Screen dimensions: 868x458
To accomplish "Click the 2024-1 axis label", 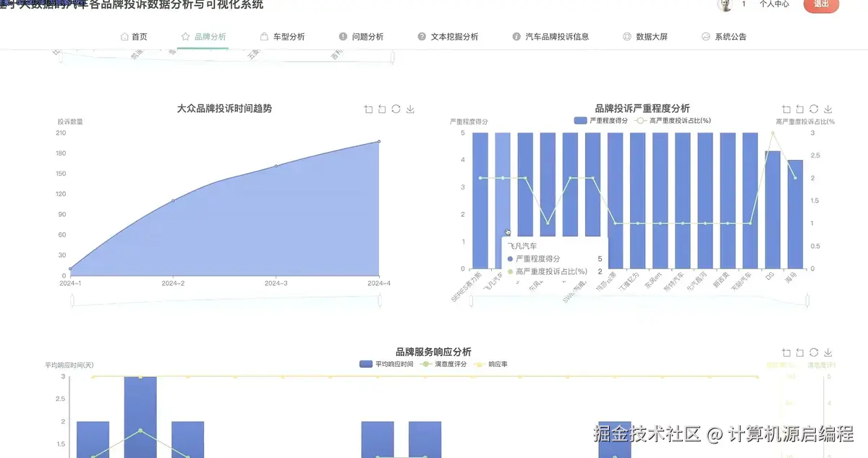I will [70, 283].
